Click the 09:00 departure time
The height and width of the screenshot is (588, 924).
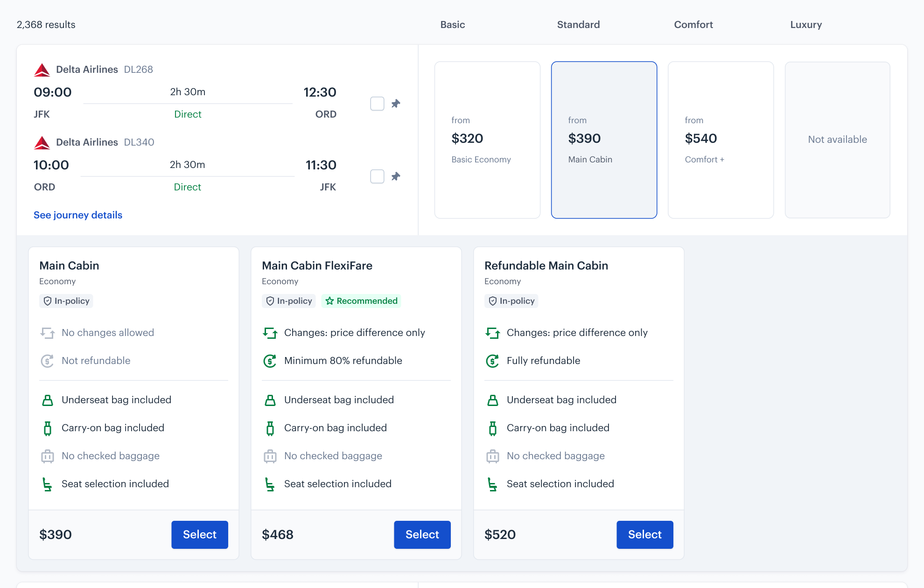tap(53, 92)
